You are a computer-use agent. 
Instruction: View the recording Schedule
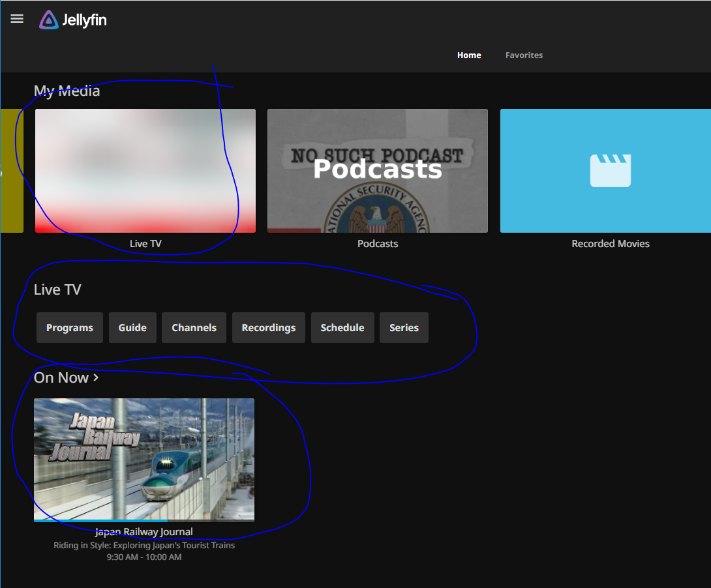tap(342, 328)
